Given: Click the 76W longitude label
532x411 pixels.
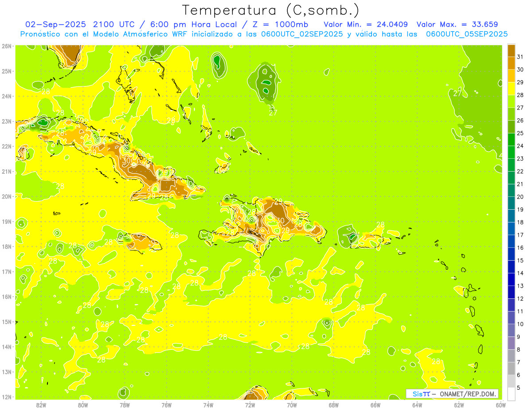Looking at the screenshot, I should point(166,405).
